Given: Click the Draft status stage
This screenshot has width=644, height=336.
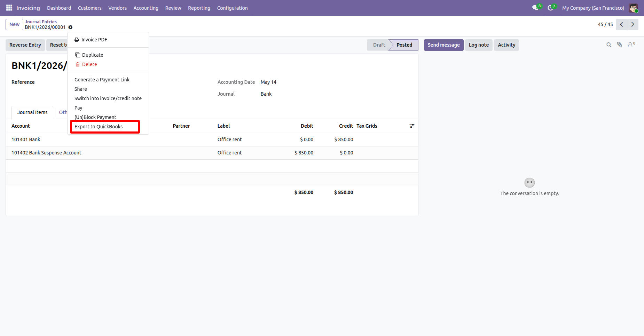Looking at the screenshot, I should (x=379, y=45).
